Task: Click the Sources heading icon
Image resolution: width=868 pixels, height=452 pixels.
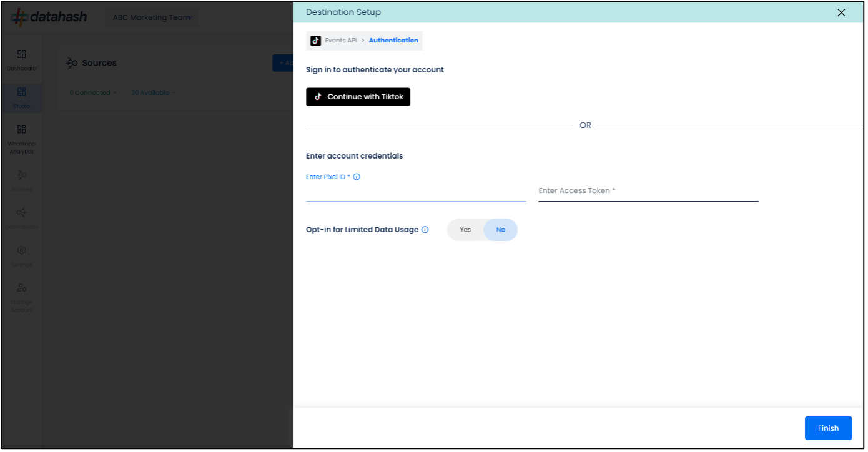Action: point(72,63)
